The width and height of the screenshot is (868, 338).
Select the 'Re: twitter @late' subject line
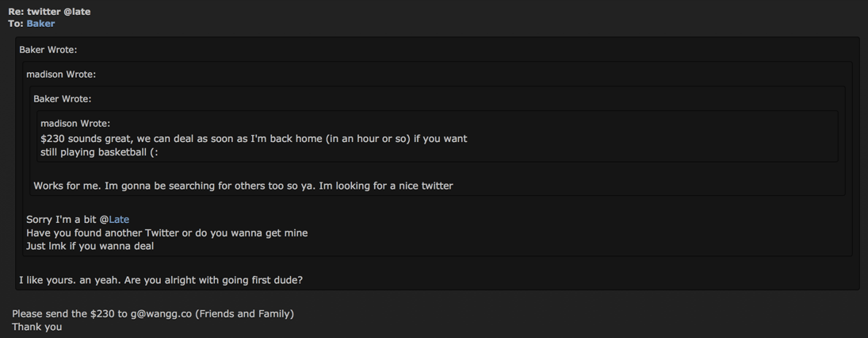[49, 12]
